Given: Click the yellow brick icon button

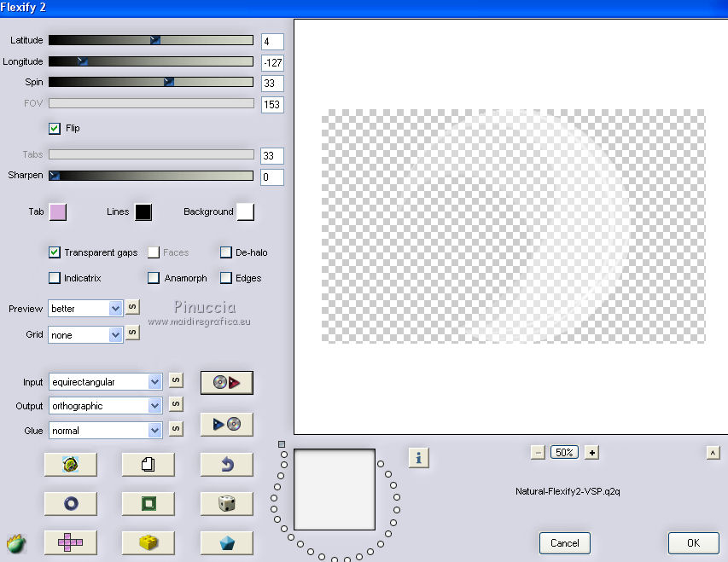Looking at the screenshot, I should [149, 542].
